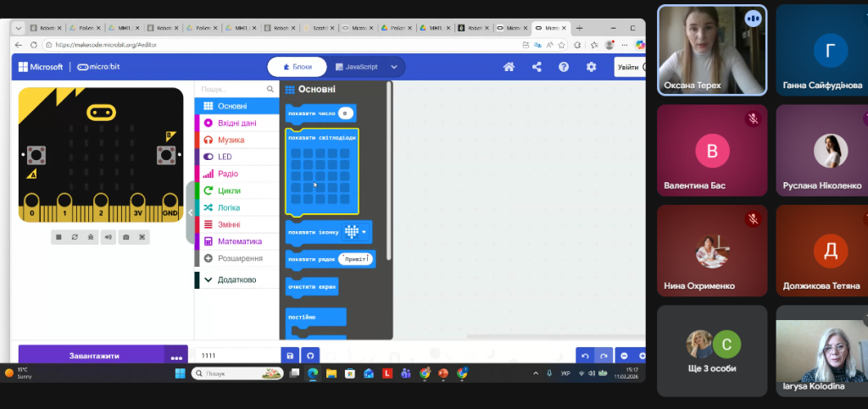Mute the simulator sound

[x=108, y=237]
